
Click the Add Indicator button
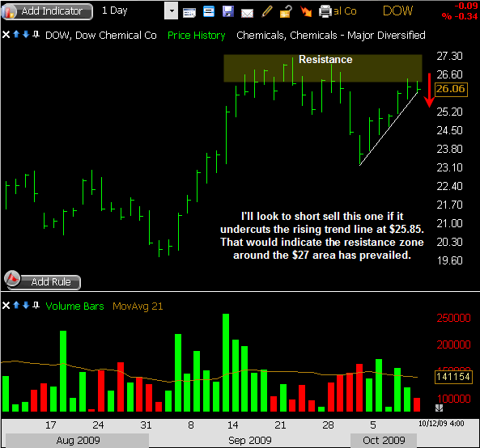tap(47, 11)
